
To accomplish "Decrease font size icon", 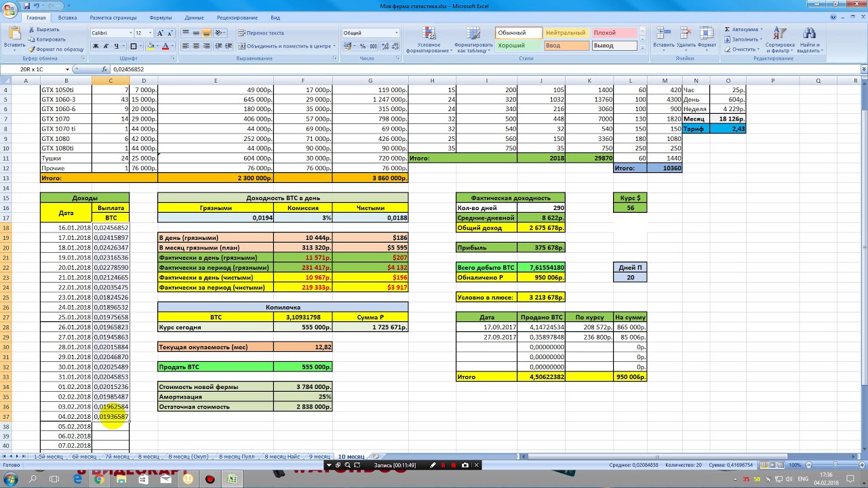I will [171, 33].
